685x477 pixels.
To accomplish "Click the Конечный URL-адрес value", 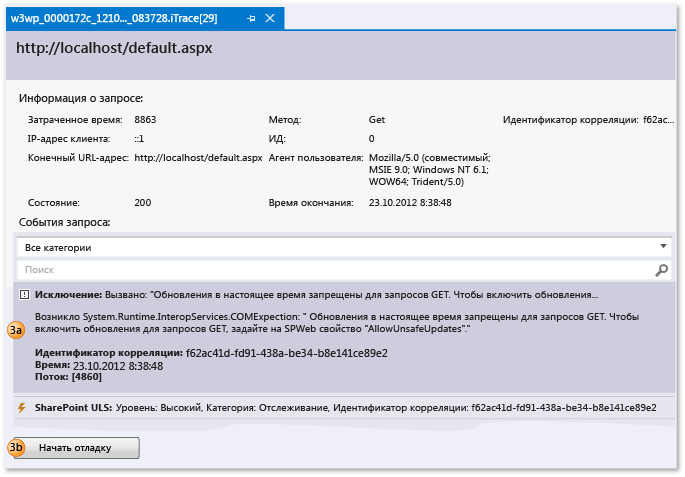I will click(x=198, y=158).
